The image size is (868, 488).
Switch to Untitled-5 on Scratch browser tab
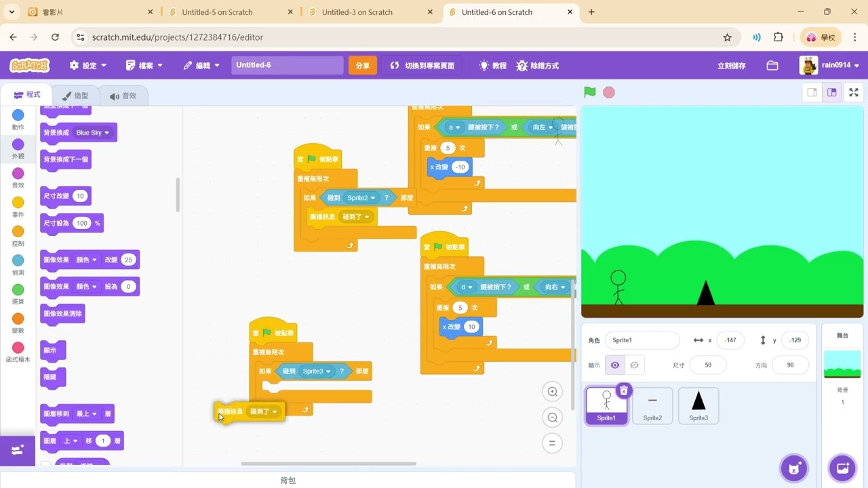pos(229,12)
